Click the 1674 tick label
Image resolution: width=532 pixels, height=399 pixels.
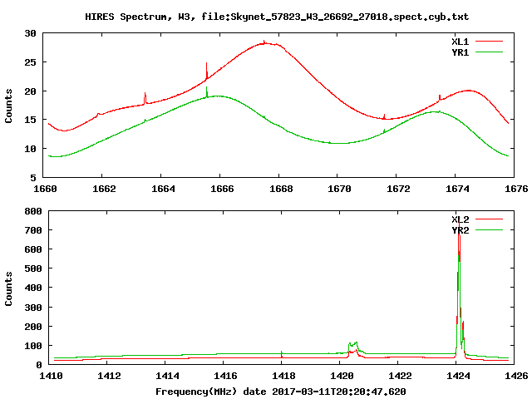click(458, 189)
